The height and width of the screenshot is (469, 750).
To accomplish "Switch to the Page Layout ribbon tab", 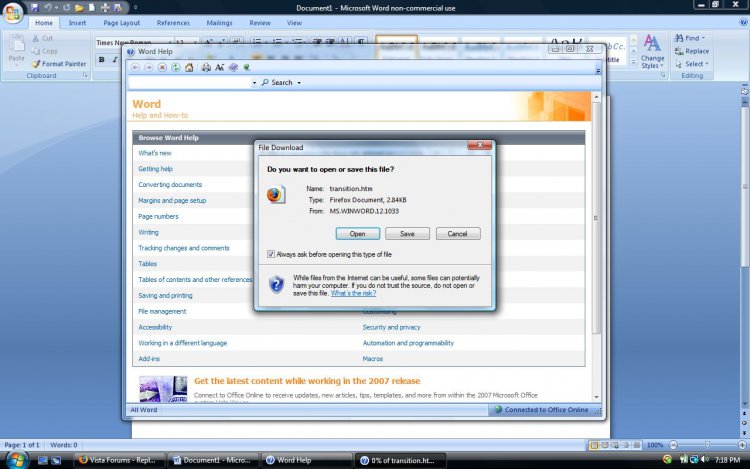I will point(121,22).
